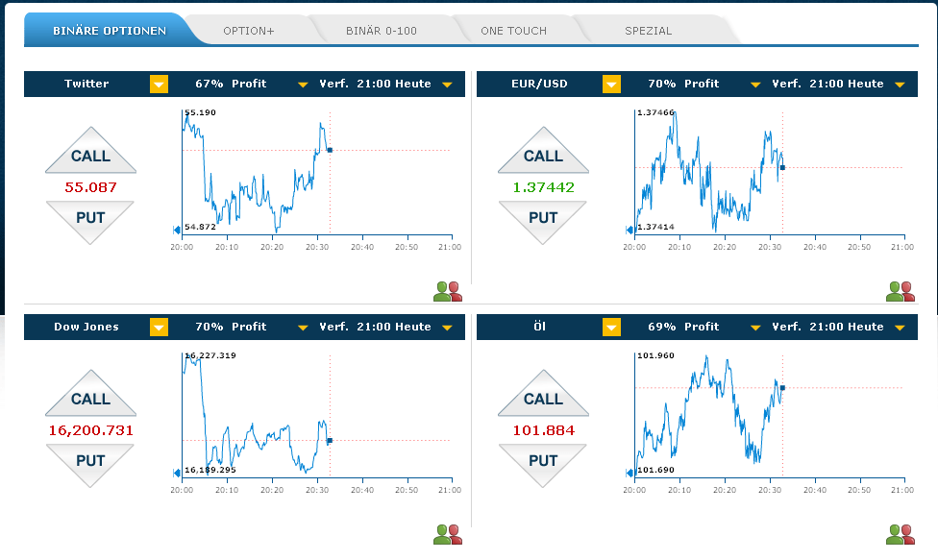Go to the Spezial tab
The height and width of the screenshot is (560, 938).
(x=649, y=31)
